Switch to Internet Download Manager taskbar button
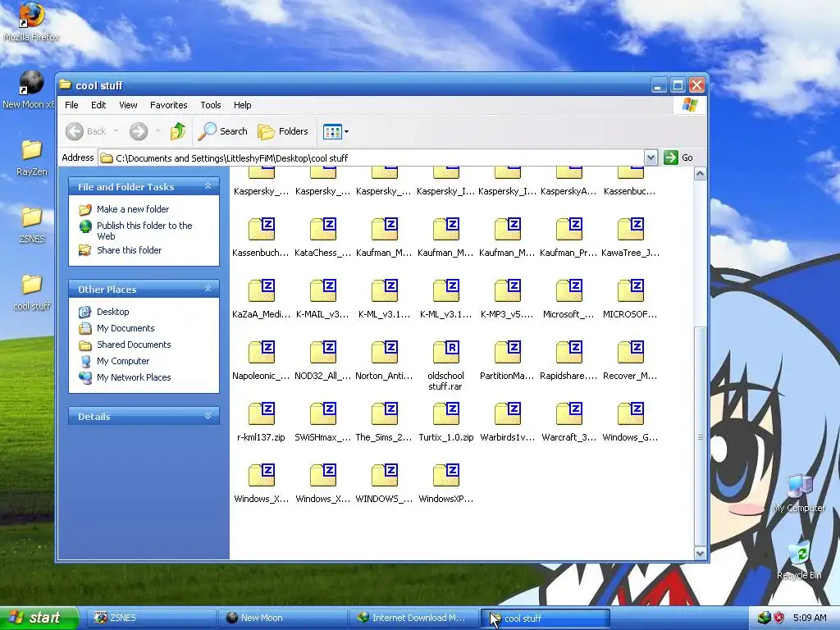The width and height of the screenshot is (840, 630). pos(414,618)
